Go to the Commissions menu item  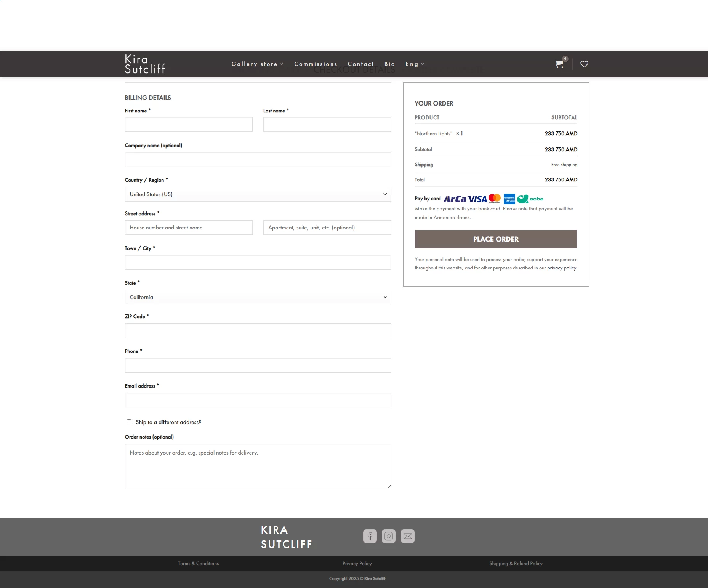point(316,64)
